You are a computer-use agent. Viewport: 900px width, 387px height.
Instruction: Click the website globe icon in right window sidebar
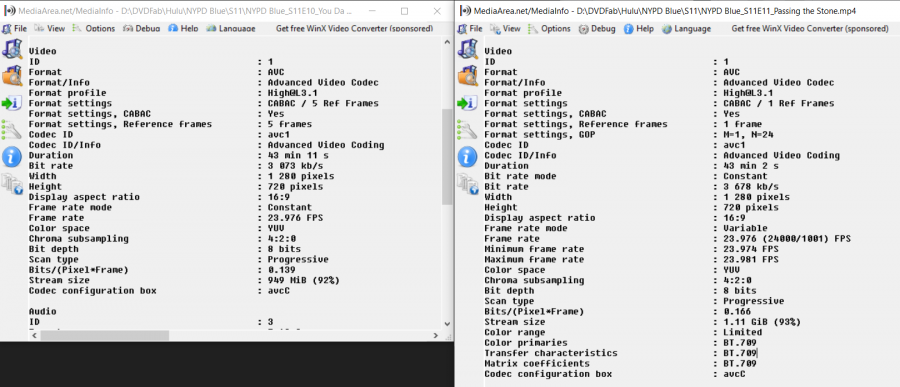(468, 183)
